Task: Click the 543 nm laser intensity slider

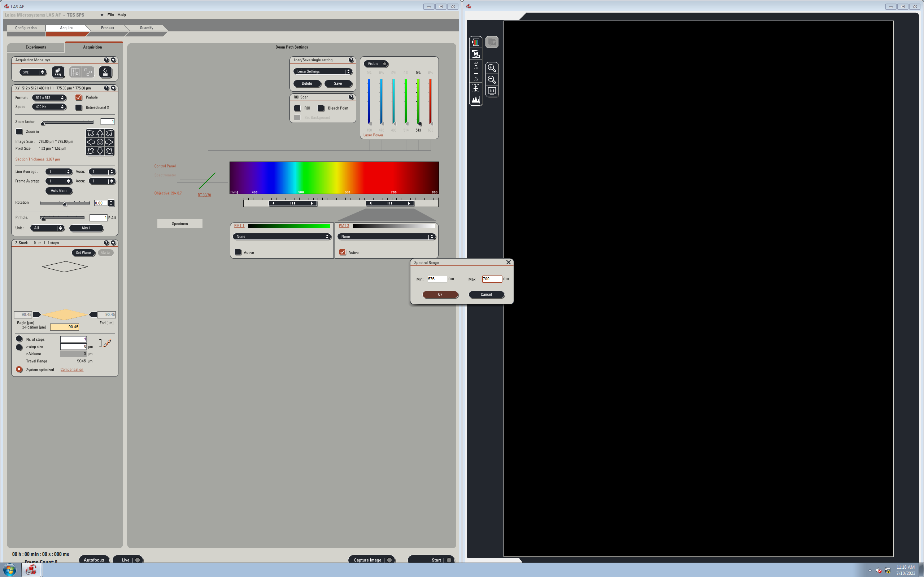Action: pos(418,101)
